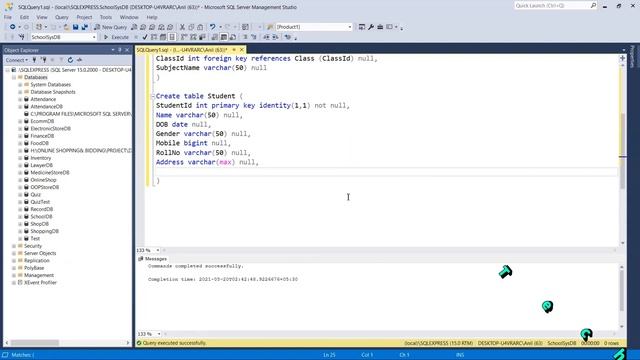
Task: Click the editor vertical scrollbar thumb
Action: (x=622, y=151)
